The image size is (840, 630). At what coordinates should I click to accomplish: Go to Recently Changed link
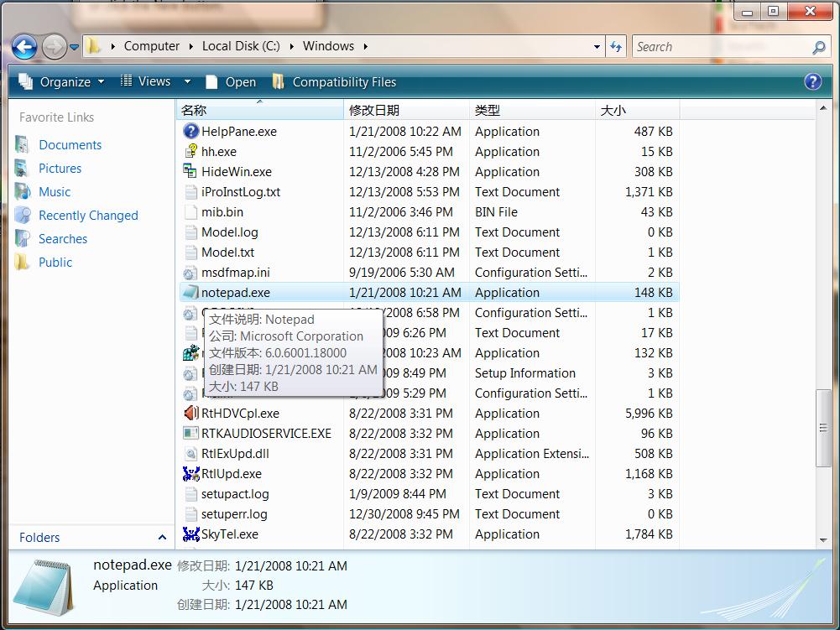click(88, 215)
